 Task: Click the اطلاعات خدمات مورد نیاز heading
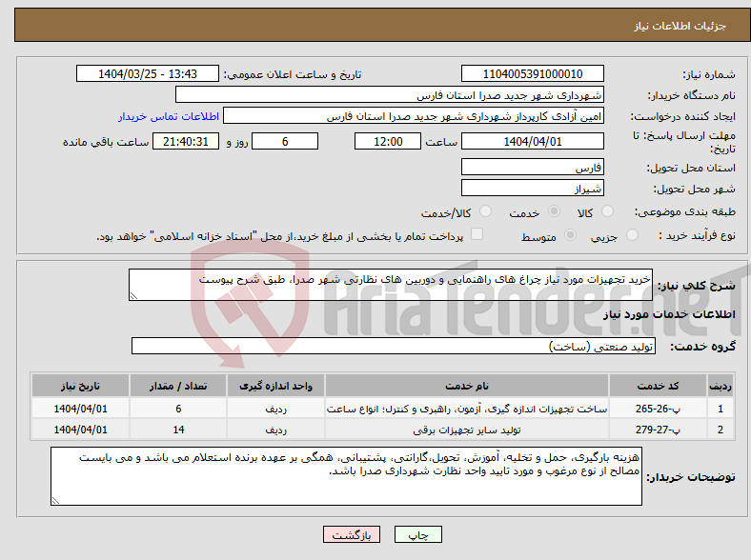669,314
